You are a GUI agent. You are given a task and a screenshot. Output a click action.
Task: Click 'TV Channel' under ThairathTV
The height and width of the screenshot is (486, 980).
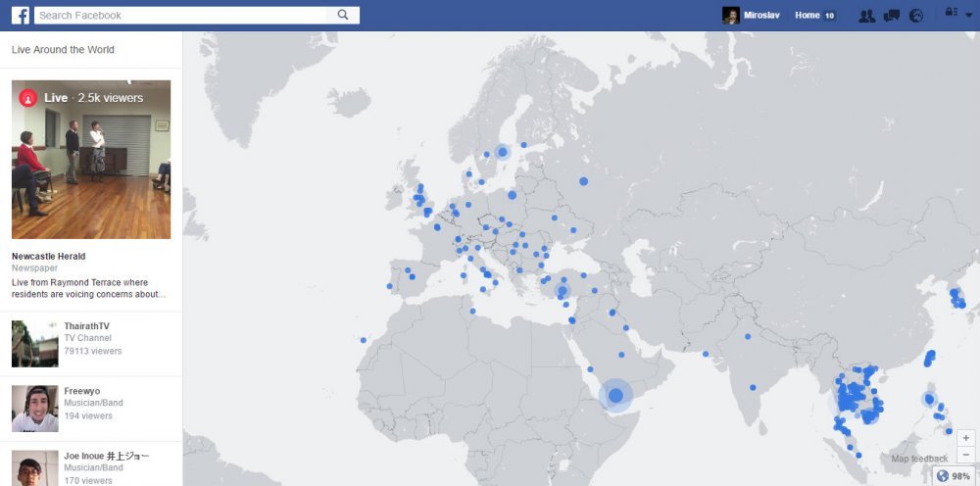(x=87, y=339)
